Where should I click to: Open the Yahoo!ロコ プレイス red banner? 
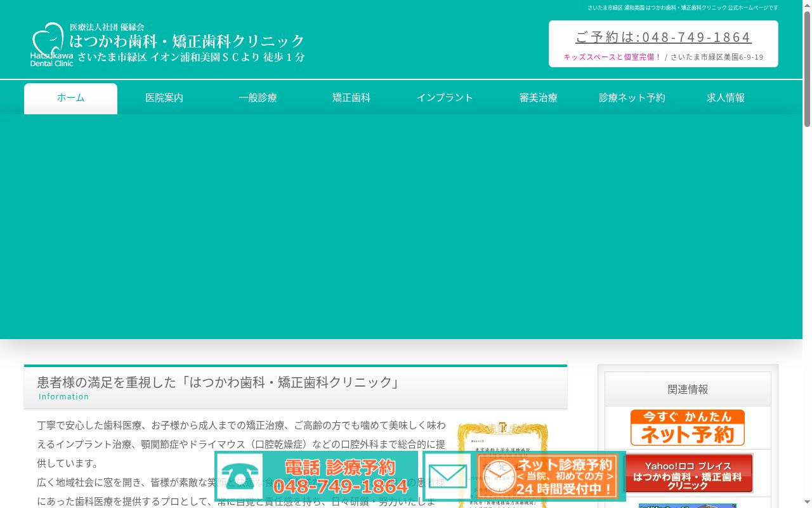[x=688, y=473]
